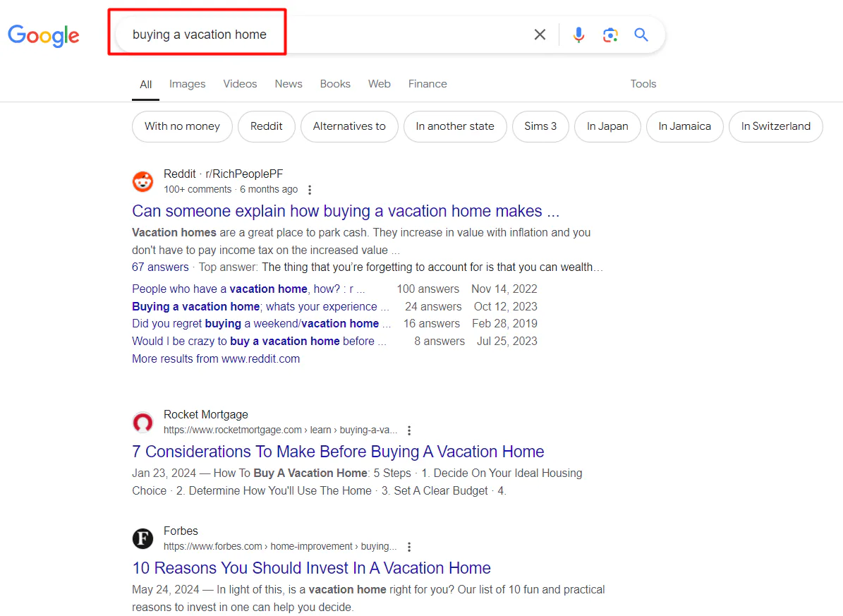Click the Google logo
Screen dimensions: 843x616
coord(44,35)
